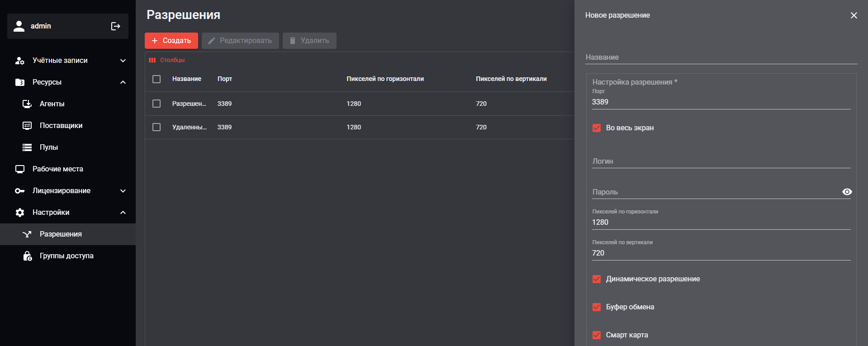The width and height of the screenshot is (868, 346).
Task: Click the Agents icon in sidebar
Action: pyautogui.click(x=27, y=104)
